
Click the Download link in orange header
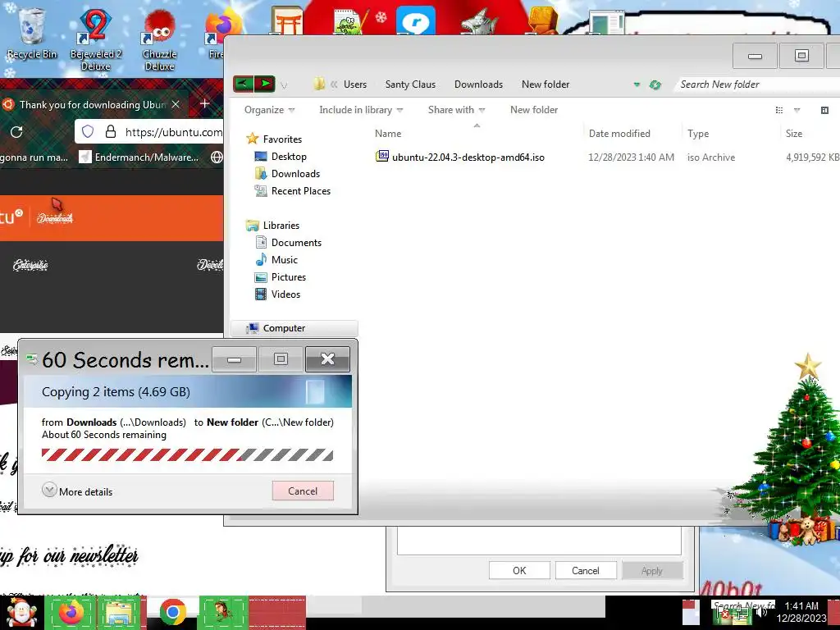[55, 217]
